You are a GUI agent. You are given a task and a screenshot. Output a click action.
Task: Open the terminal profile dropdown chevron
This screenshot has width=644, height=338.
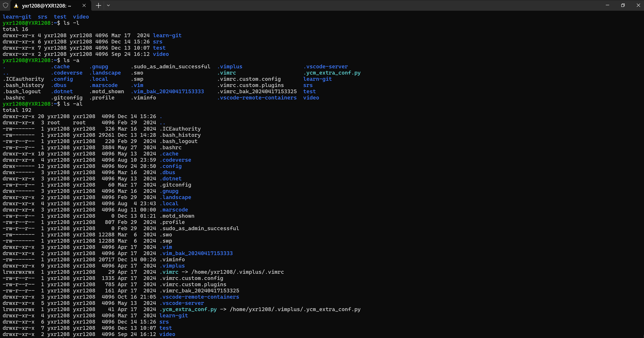coord(109,5)
